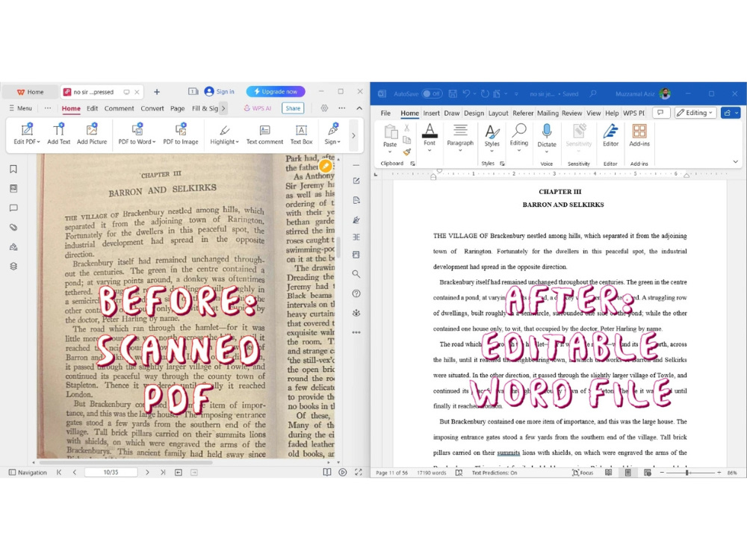Switch to Layout tab in Word

click(498, 113)
